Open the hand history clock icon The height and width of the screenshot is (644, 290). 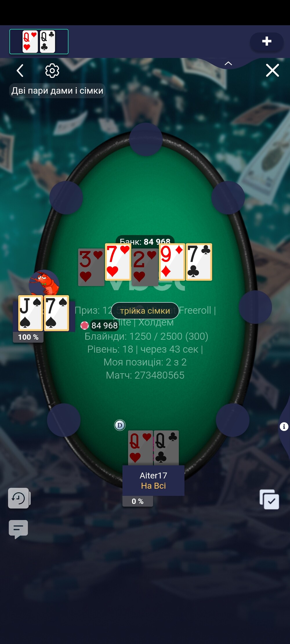(19, 498)
